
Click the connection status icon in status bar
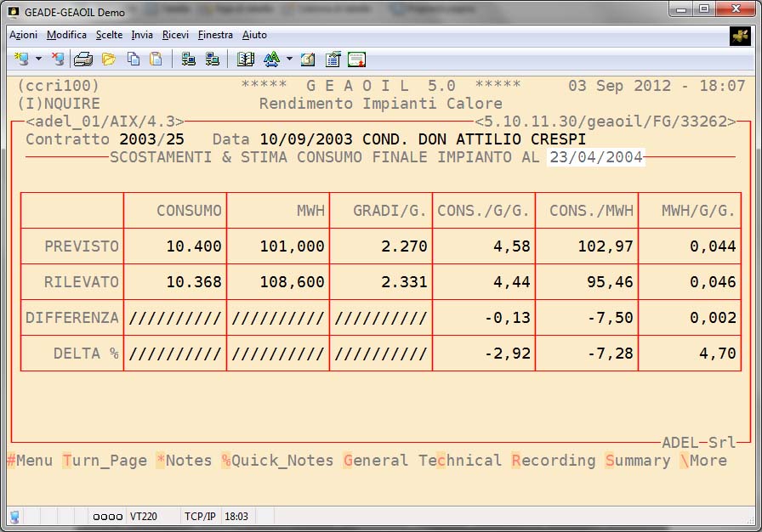click(x=14, y=516)
